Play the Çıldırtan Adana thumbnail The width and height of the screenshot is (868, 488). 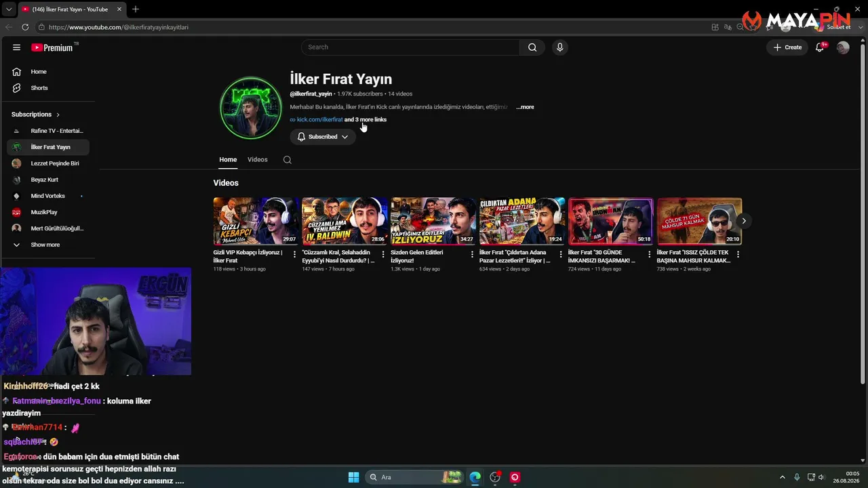click(522, 221)
